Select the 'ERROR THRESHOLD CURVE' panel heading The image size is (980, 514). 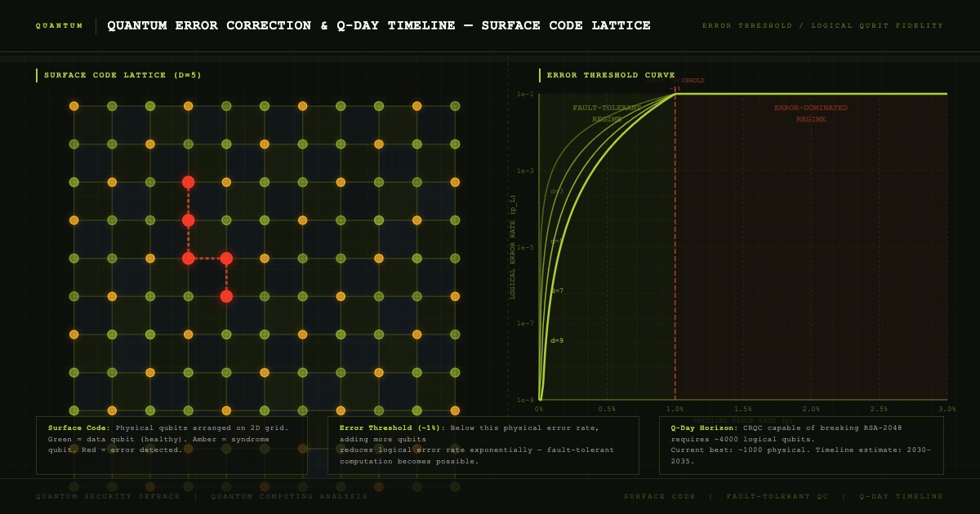click(x=611, y=75)
